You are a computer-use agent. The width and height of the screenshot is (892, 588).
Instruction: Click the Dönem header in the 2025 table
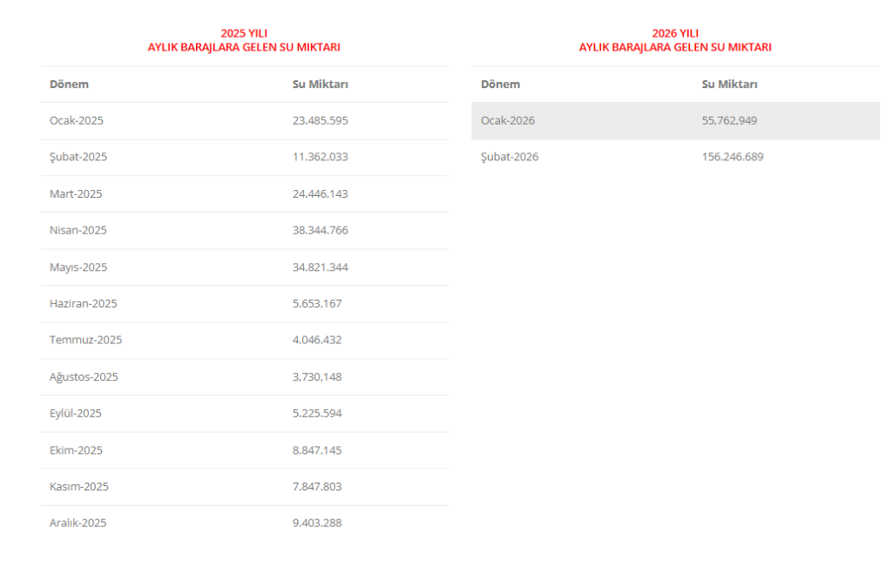pyautogui.click(x=69, y=84)
